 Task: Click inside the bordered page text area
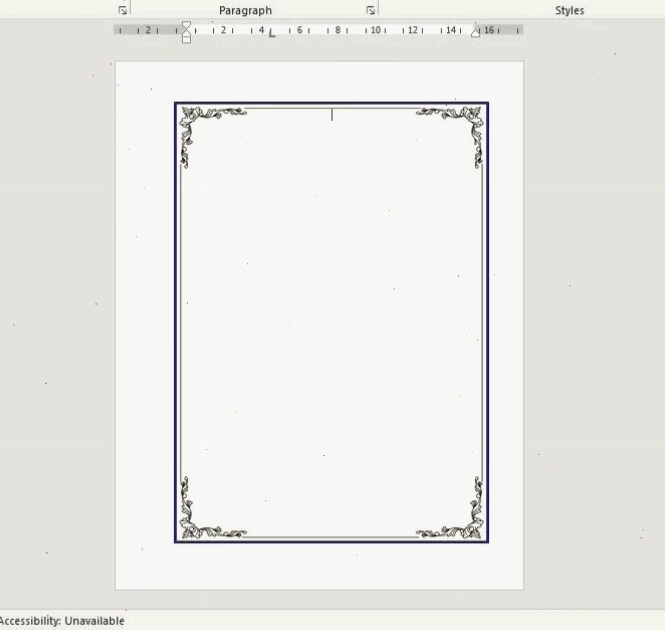click(x=331, y=322)
